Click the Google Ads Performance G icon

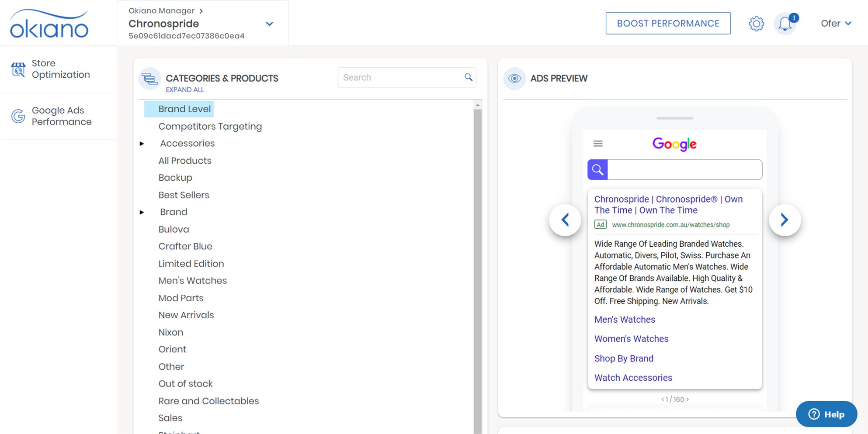click(x=18, y=116)
